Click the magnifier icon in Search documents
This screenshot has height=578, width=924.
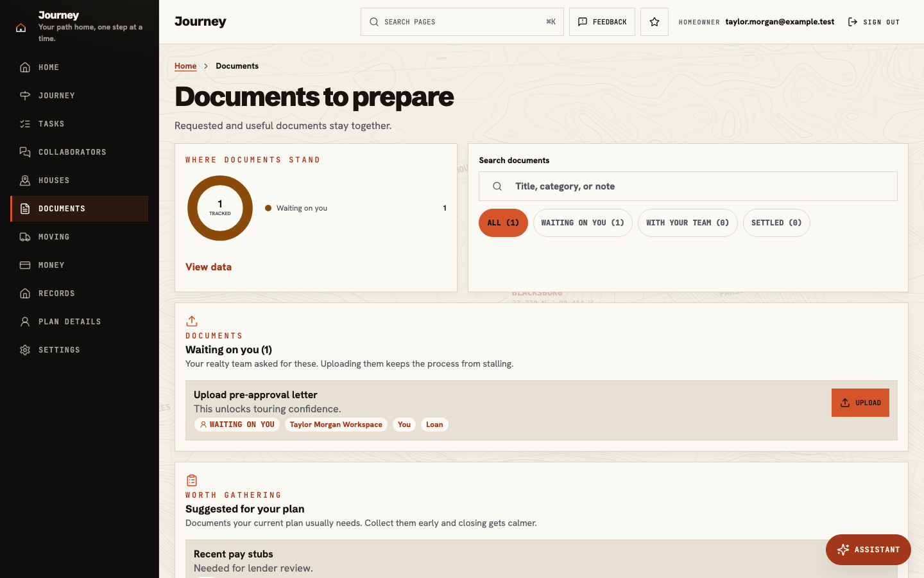(x=497, y=186)
